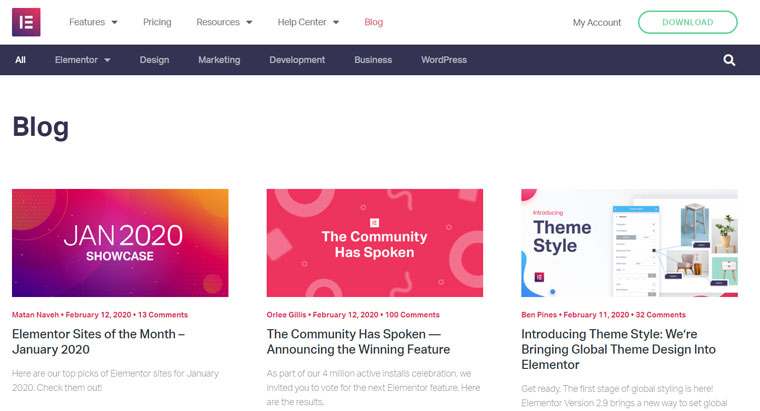The image size is (760, 411).
Task: Show All blog categories
Action: click(21, 60)
